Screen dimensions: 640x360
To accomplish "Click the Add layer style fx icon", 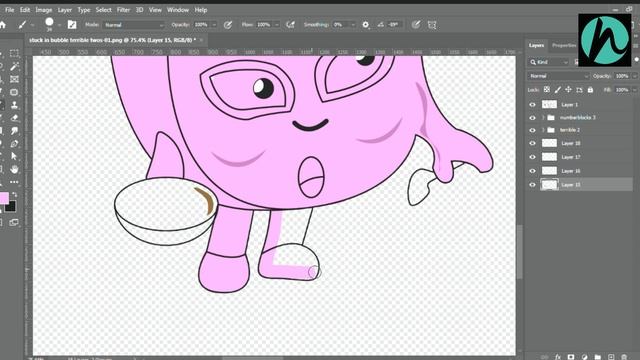I will tap(558, 357).
